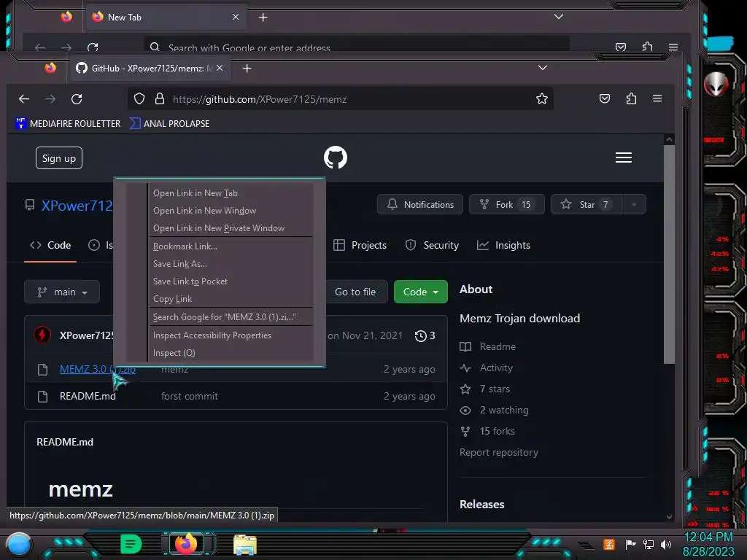This screenshot has width=747, height=560.
Task: Reload the page in the background New Tab window
Action: tap(93, 47)
